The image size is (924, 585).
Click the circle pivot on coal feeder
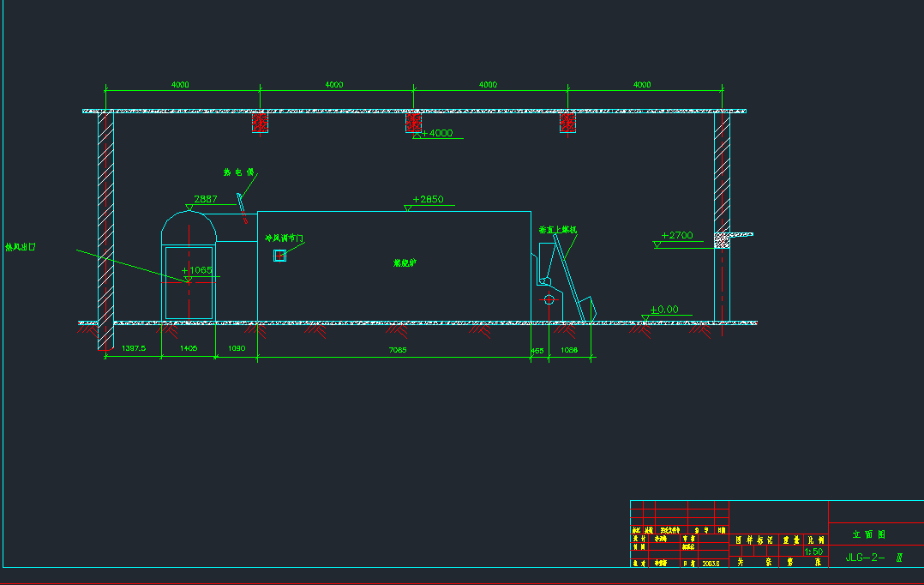pos(549,299)
